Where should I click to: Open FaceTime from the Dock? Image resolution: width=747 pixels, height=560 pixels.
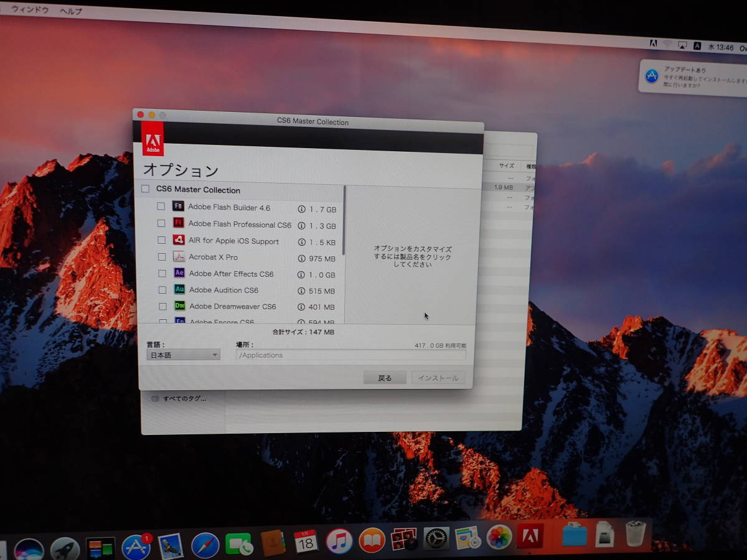[x=238, y=544]
